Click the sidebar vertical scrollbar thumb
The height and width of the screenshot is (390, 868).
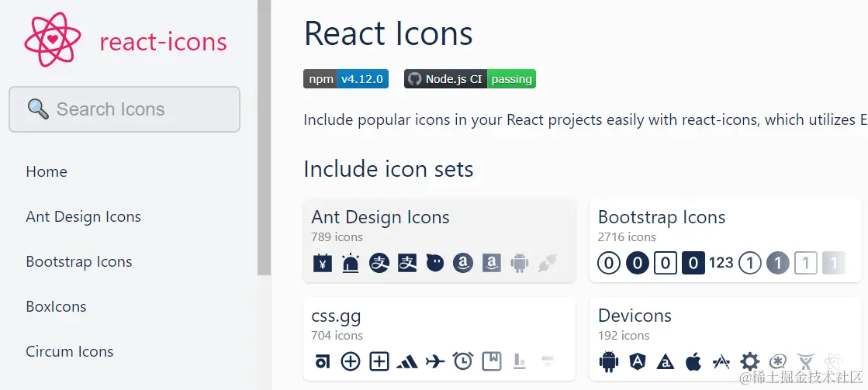tap(264, 138)
